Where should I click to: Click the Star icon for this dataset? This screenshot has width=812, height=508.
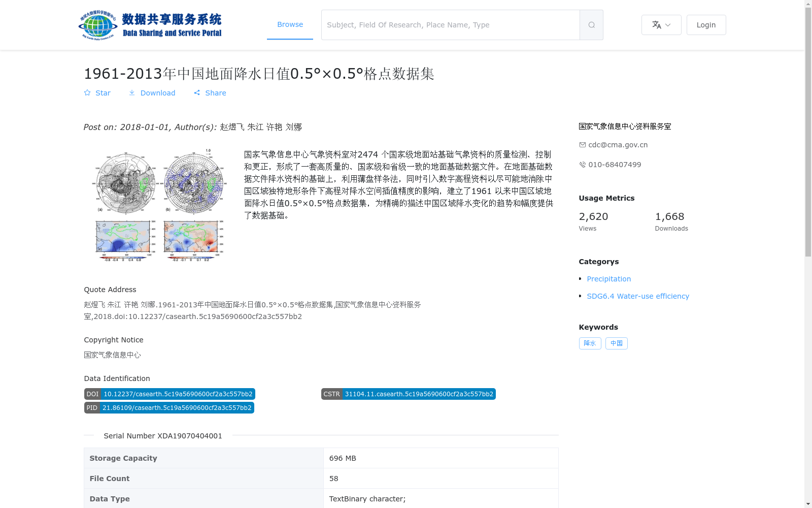87,93
